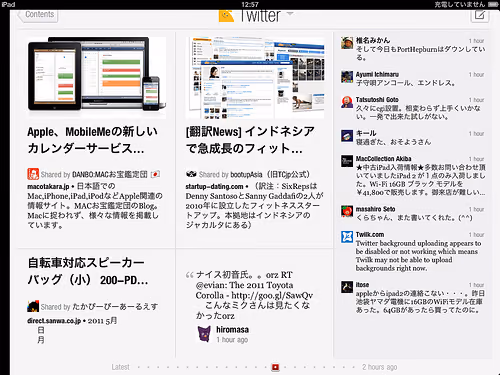Open the Twitter section dropdown arrow
Image resolution: width=500 pixels, height=375 pixels.
(x=290, y=14)
